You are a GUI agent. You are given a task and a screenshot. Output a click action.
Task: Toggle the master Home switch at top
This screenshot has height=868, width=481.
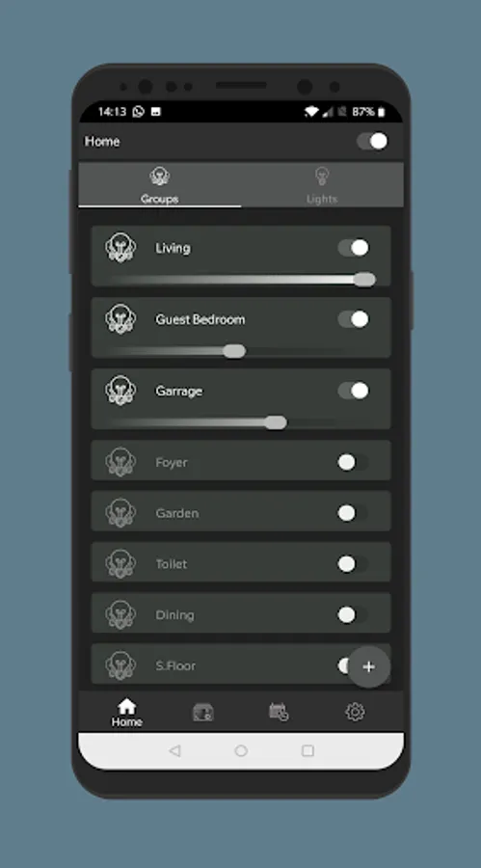click(x=372, y=141)
